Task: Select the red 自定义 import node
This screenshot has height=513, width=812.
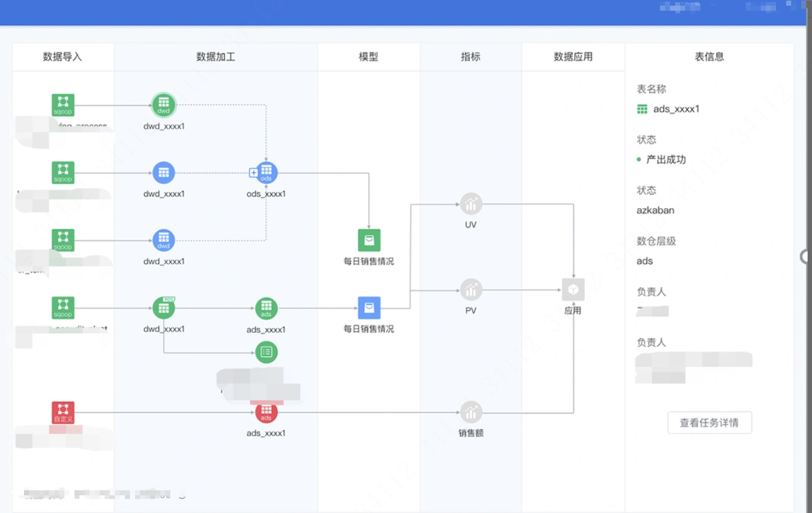Action: tap(63, 413)
